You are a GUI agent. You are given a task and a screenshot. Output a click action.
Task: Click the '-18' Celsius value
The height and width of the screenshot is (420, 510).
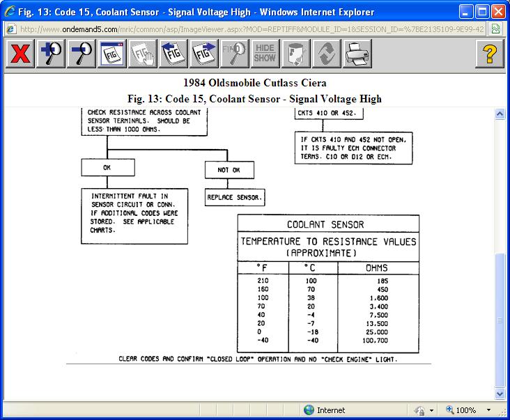313,332
